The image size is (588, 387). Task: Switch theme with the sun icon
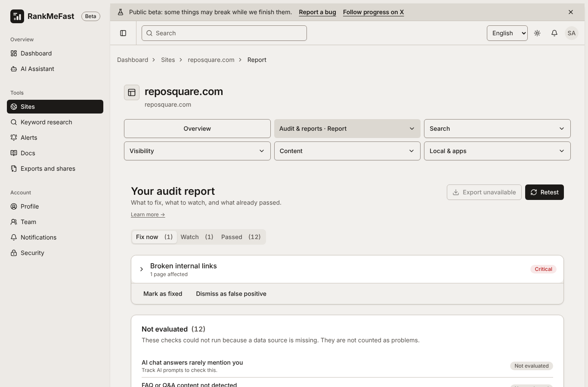tap(537, 33)
